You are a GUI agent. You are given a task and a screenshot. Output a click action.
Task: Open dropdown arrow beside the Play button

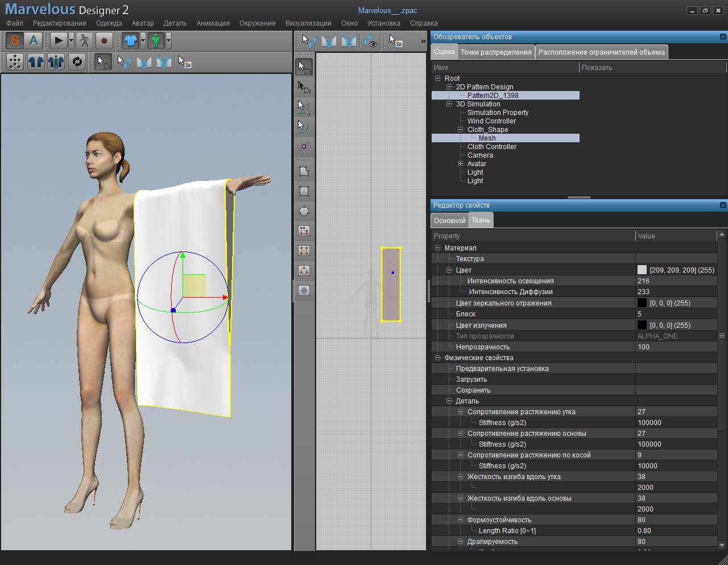pyautogui.click(x=71, y=40)
